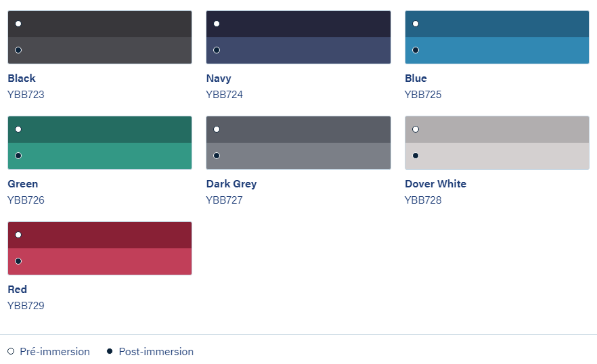The width and height of the screenshot is (597, 364).
Task: Choose the Green pre-immersion color strip
Action: [99, 129]
